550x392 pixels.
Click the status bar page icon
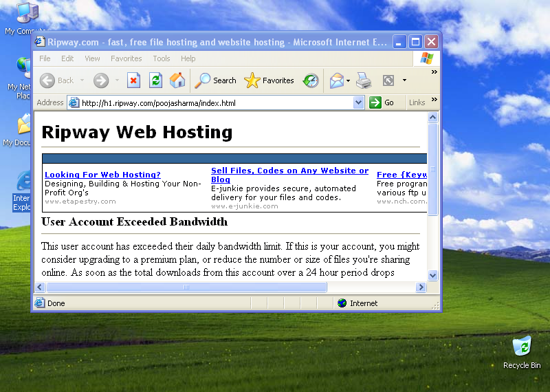click(x=40, y=303)
